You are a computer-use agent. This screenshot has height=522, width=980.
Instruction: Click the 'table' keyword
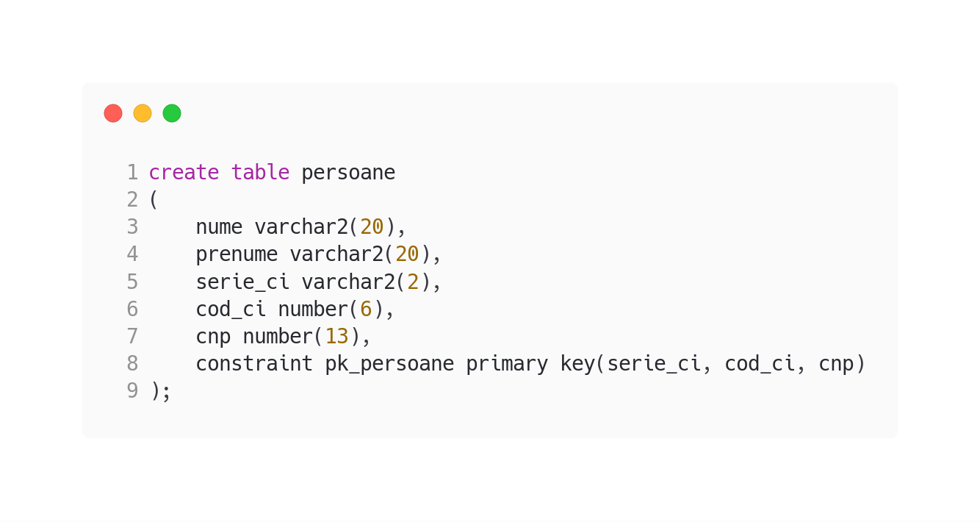[x=260, y=173]
